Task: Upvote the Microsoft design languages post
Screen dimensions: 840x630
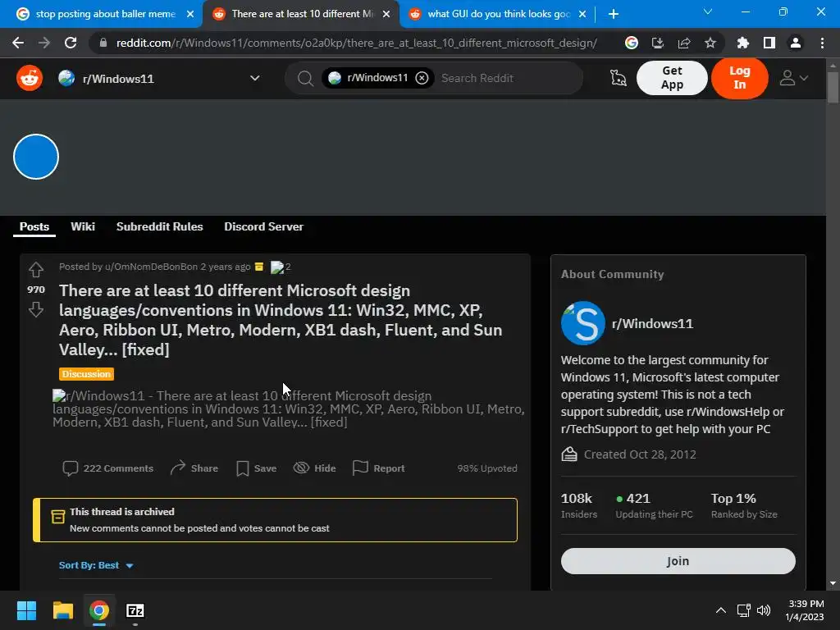Action: [x=36, y=269]
